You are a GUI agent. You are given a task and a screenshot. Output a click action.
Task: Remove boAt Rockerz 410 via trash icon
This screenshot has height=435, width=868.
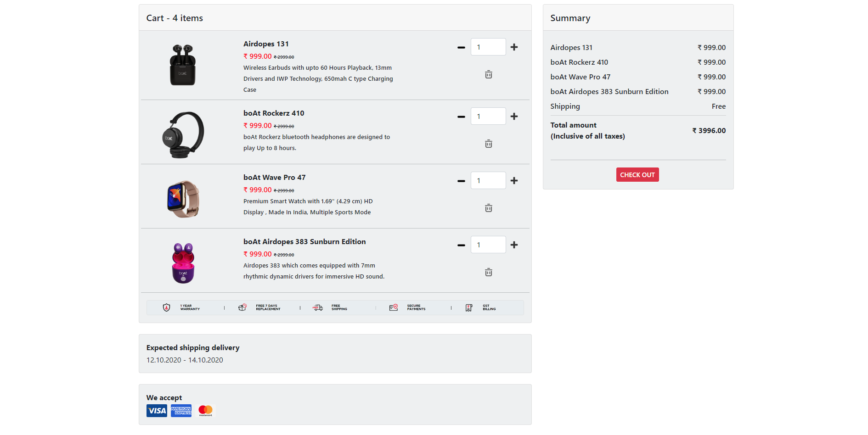point(489,144)
